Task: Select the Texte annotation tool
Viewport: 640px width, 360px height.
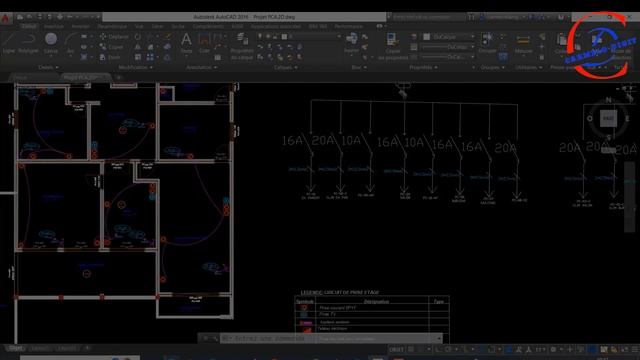Action: [x=186, y=43]
